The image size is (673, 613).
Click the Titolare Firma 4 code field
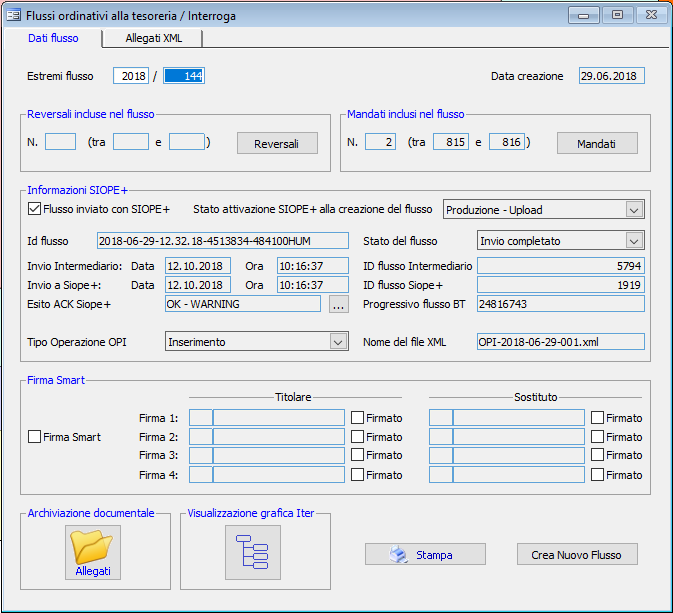(201, 474)
